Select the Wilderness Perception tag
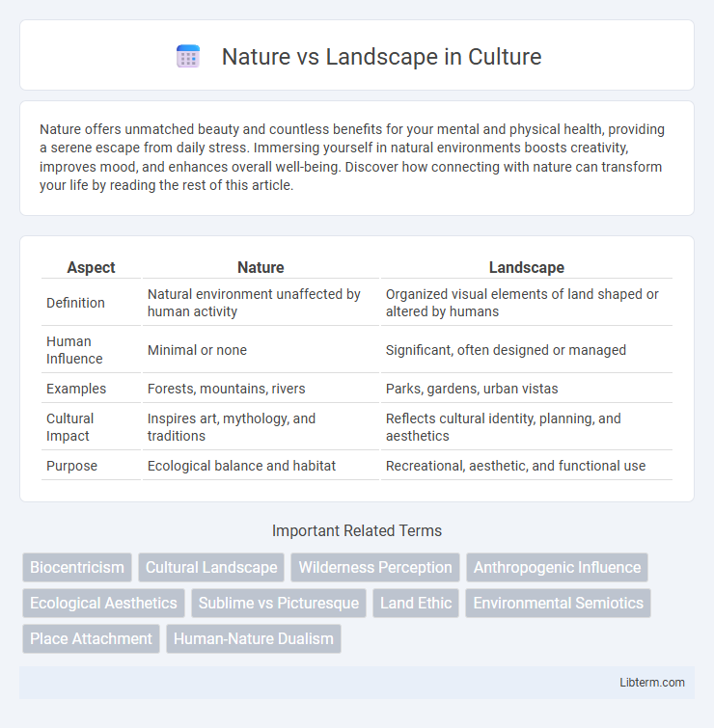The width and height of the screenshot is (714, 728). pyautogui.click(x=375, y=567)
